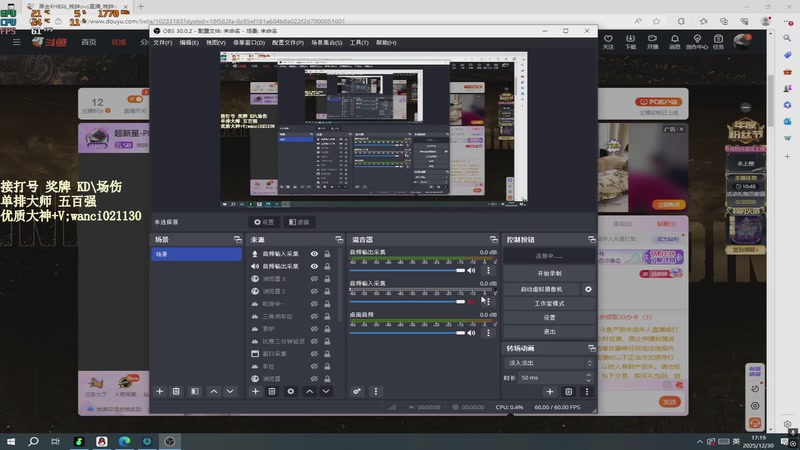
Task: Open 工具(T) menu
Action: 359,43
